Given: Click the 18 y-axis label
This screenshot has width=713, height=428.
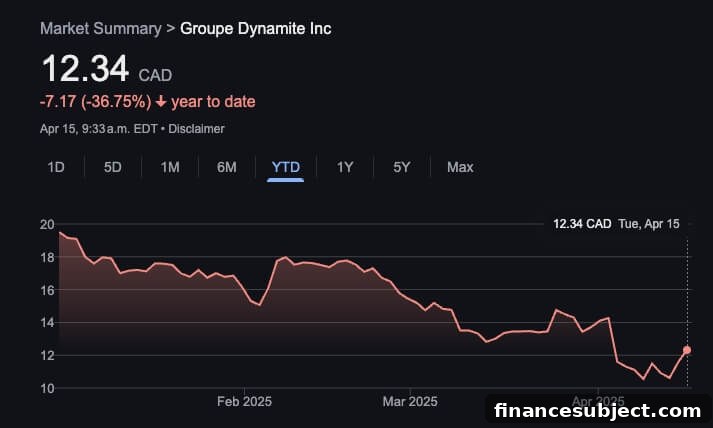Looking at the screenshot, I should pos(47,257).
